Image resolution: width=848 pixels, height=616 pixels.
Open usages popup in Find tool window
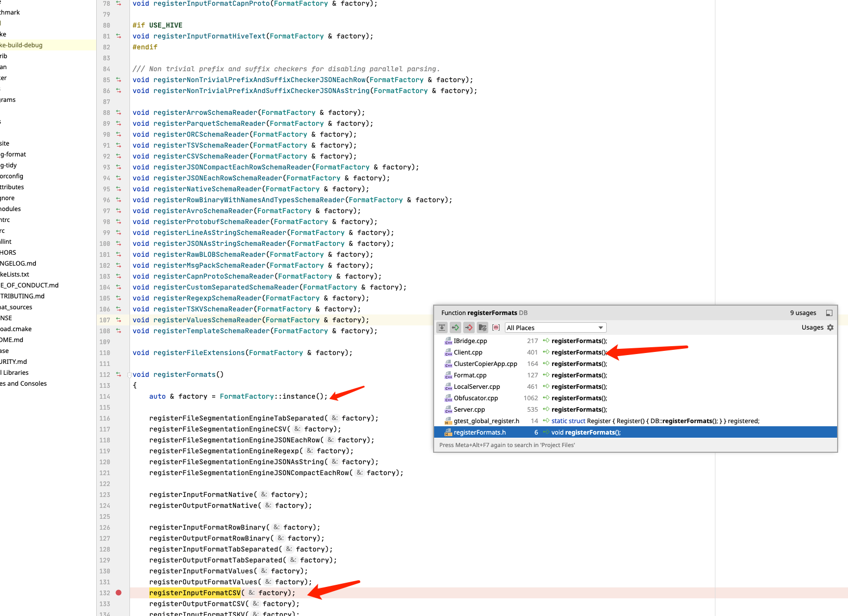pyautogui.click(x=829, y=313)
